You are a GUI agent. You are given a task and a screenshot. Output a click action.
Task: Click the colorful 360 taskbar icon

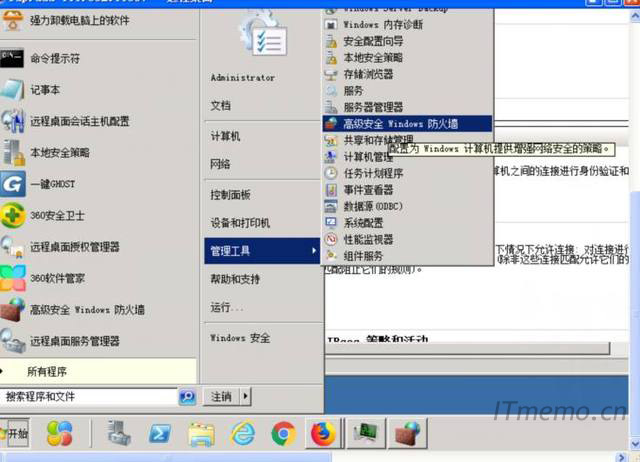[60, 433]
